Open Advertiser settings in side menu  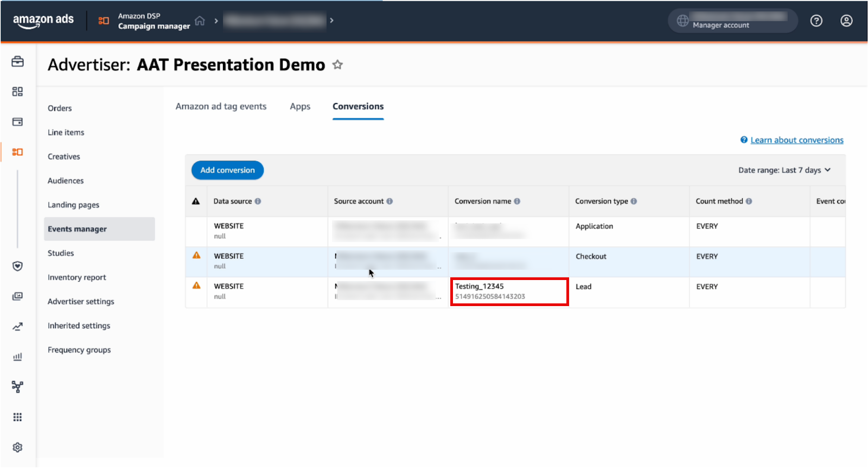[x=81, y=302]
